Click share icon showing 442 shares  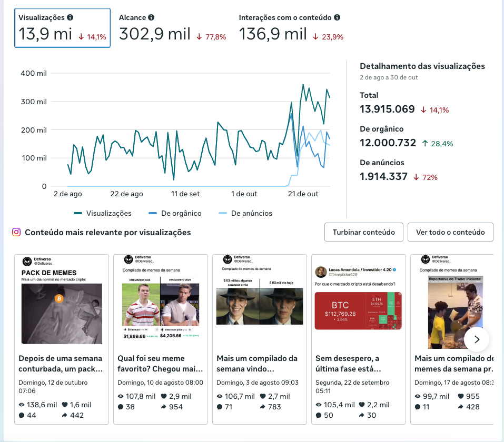pyautogui.click(x=65, y=415)
